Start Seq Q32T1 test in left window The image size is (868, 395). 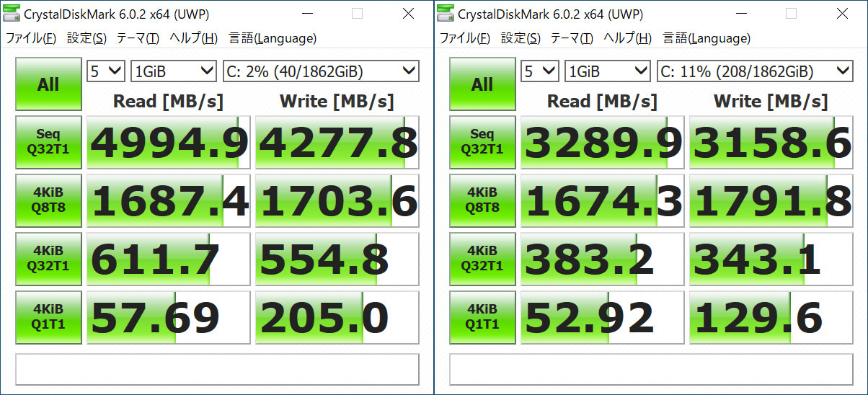pos(48,142)
